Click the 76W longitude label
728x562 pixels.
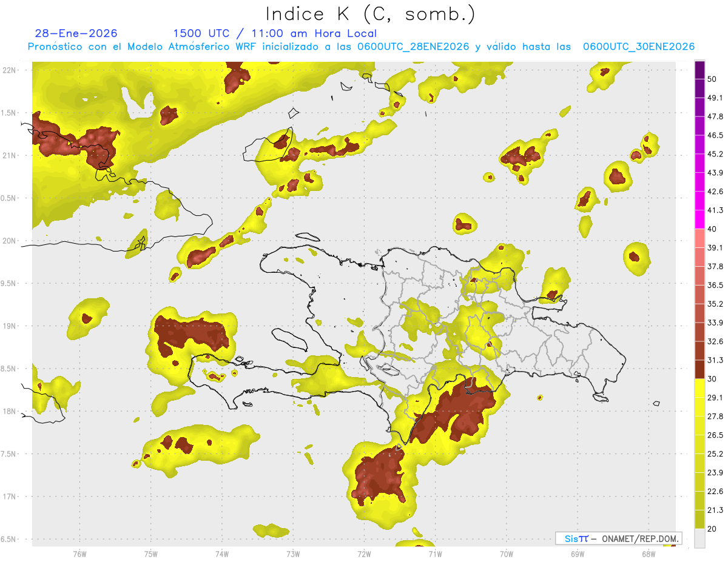[79, 554]
